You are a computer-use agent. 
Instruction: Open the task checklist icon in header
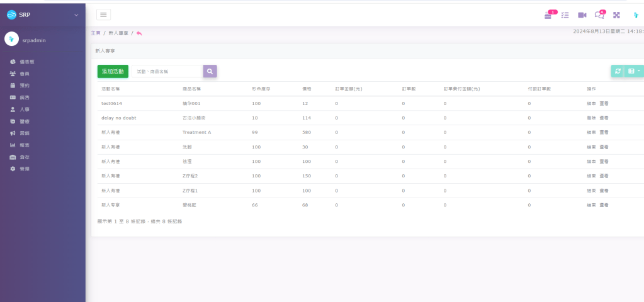565,15
